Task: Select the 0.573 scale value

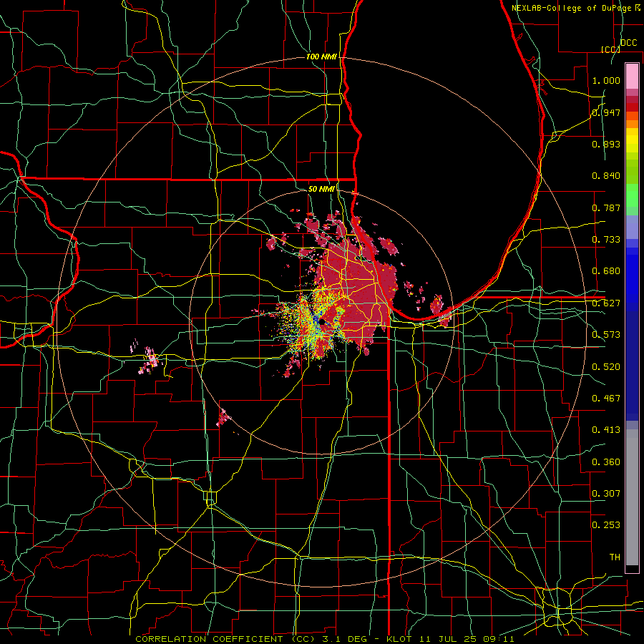Action: point(606,335)
